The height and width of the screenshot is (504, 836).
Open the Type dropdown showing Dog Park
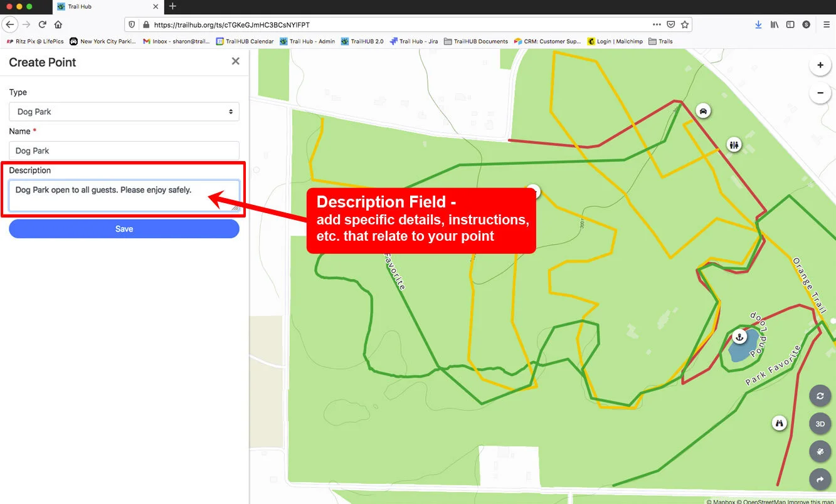[124, 112]
